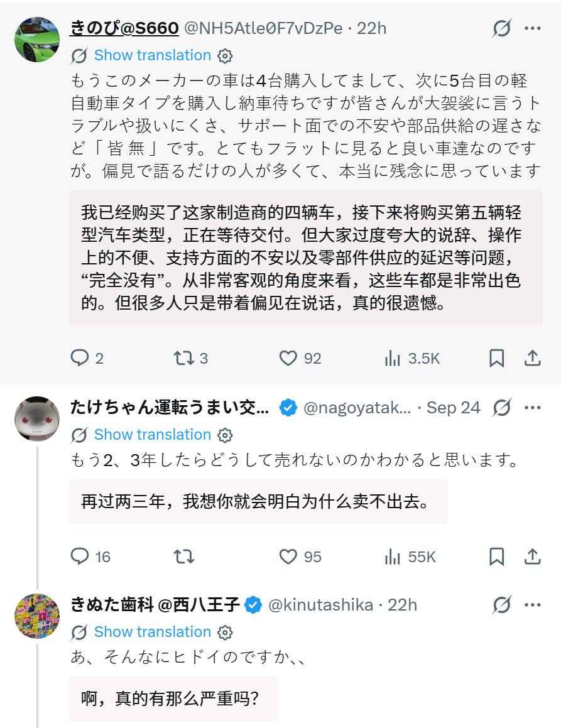Open the 16 replies on たけちゃん's post
561x728 pixels.
pyautogui.click(x=79, y=557)
